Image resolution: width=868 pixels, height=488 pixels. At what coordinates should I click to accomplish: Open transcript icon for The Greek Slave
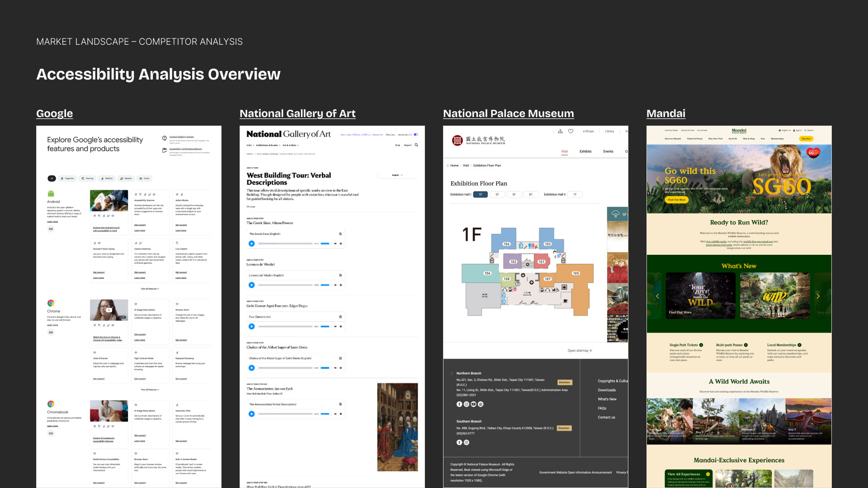click(340, 234)
